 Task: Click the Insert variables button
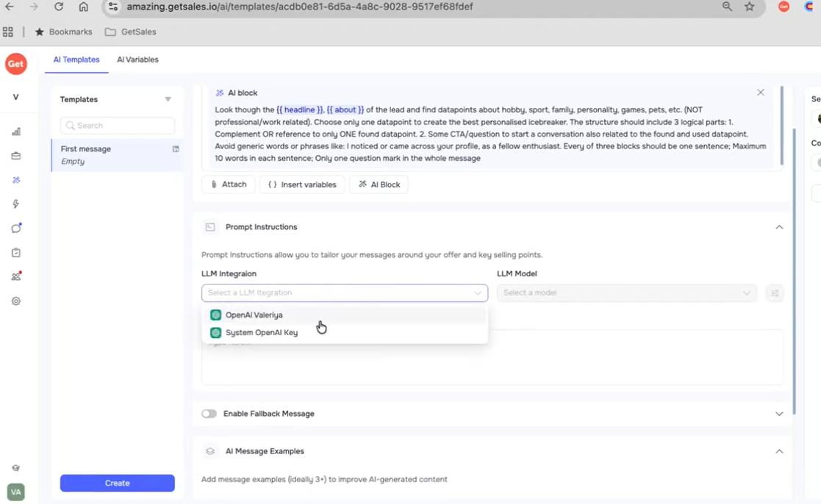pos(302,184)
